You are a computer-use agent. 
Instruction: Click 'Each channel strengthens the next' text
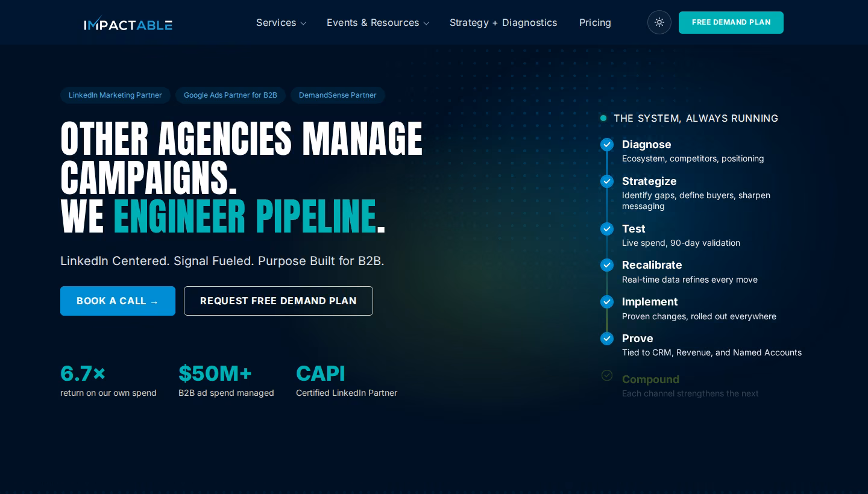pos(690,393)
